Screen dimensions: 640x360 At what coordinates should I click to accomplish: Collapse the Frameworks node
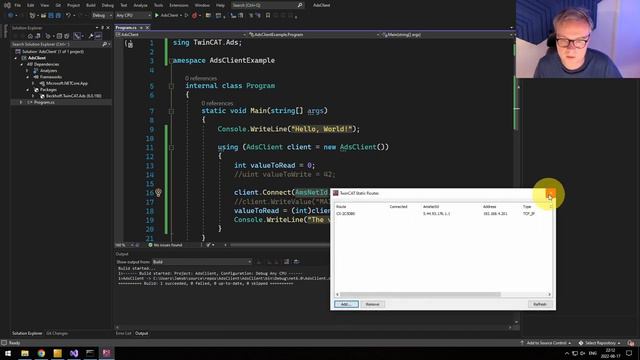pyautogui.click(x=28, y=77)
